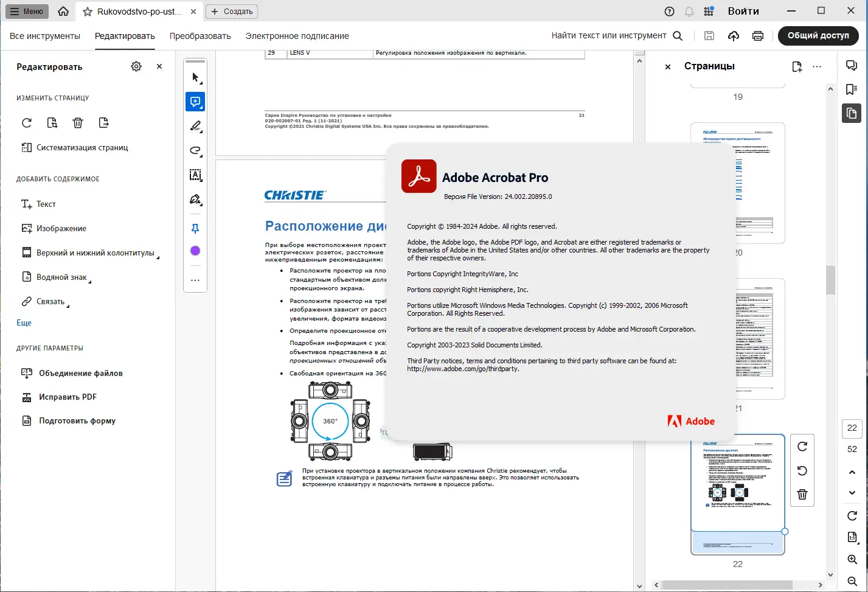The height and width of the screenshot is (592, 868).
Task: Click the Общий доступ button
Action: pyautogui.click(x=818, y=36)
